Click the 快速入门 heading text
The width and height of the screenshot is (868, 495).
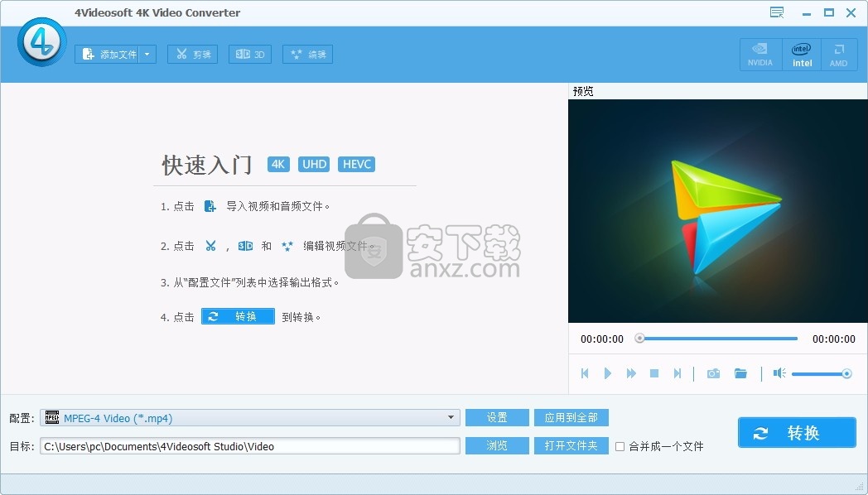point(206,165)
